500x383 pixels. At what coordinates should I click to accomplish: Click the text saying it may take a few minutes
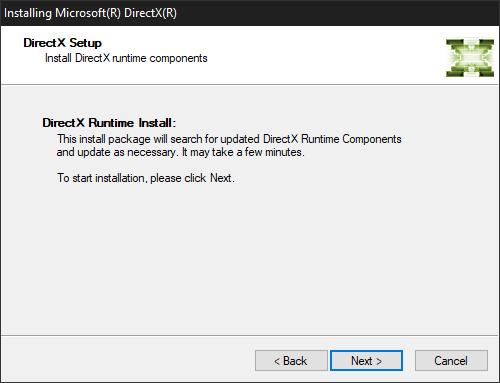[243, 152]
